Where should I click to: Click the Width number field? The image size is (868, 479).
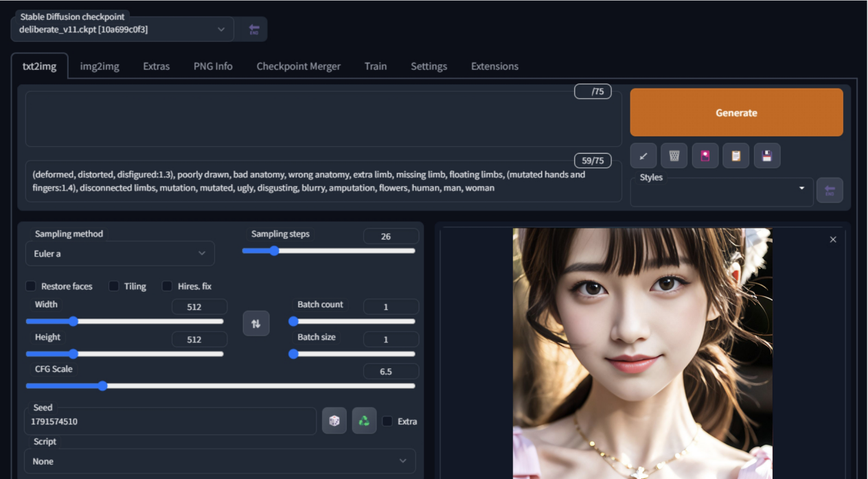tap(199, 307)
